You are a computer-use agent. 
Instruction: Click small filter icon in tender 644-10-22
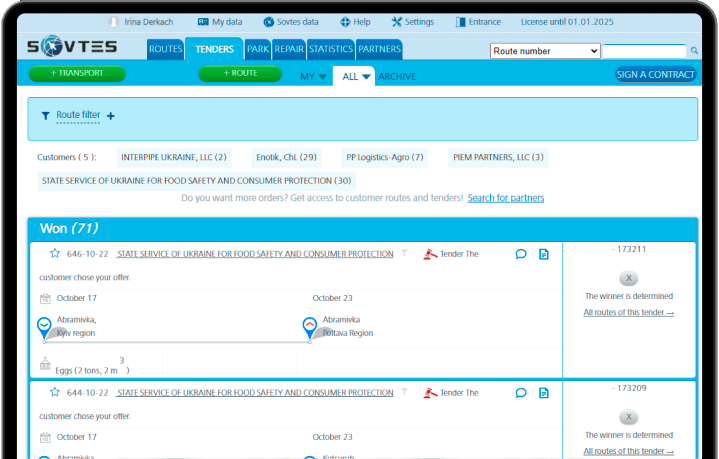404,392
